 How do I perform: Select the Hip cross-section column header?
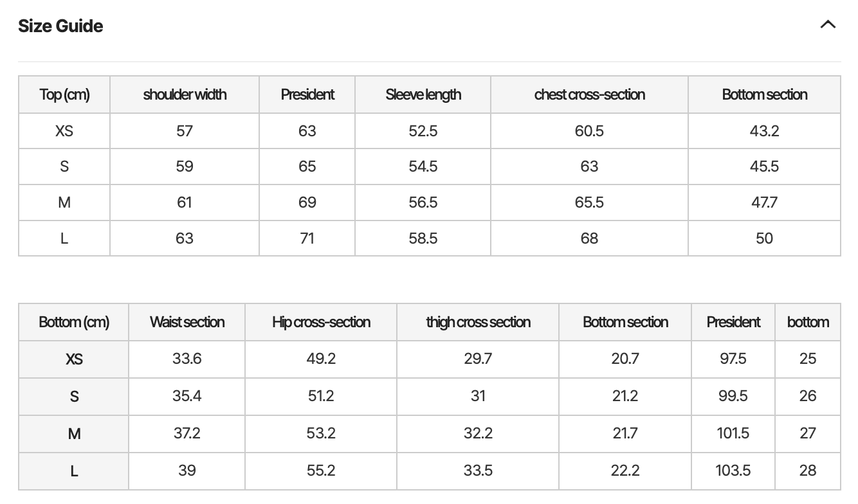(x=321, y=322)
